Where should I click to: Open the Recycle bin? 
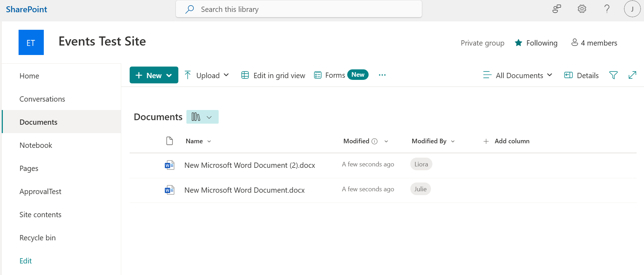38,238
